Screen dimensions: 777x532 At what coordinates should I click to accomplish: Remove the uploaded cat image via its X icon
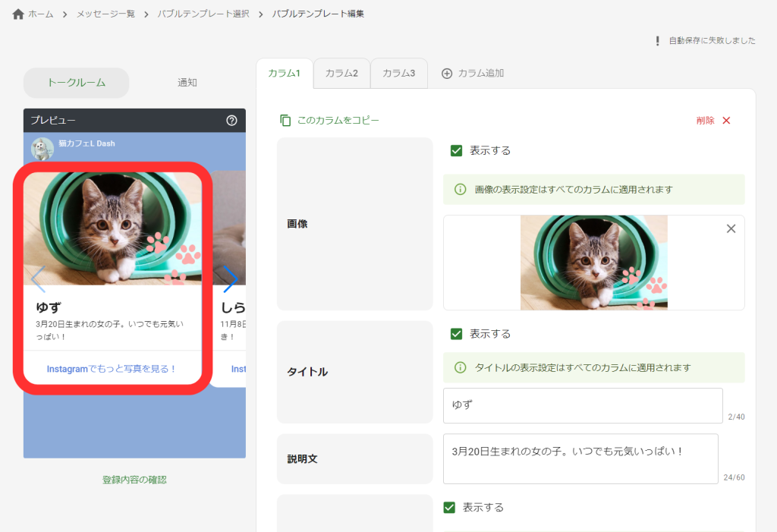tap(731, 228)
